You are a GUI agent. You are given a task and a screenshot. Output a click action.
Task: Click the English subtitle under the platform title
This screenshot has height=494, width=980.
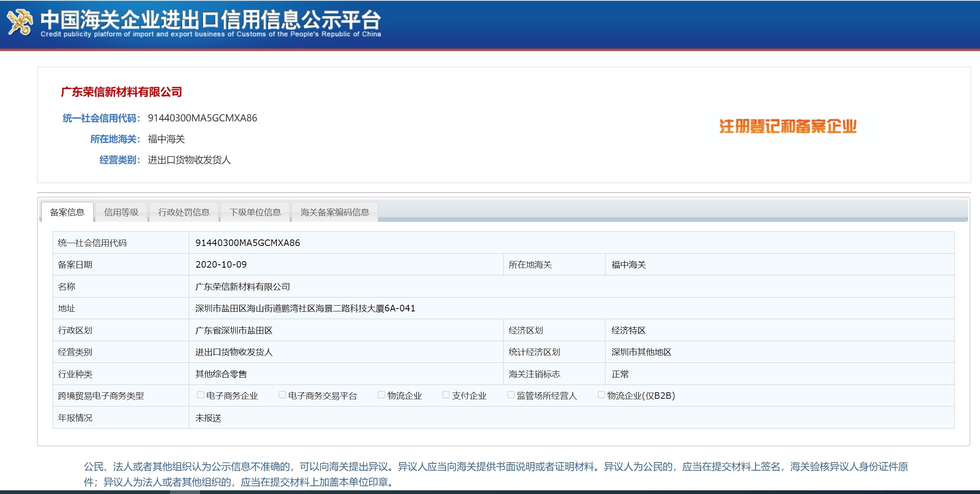tap(211, 34)
